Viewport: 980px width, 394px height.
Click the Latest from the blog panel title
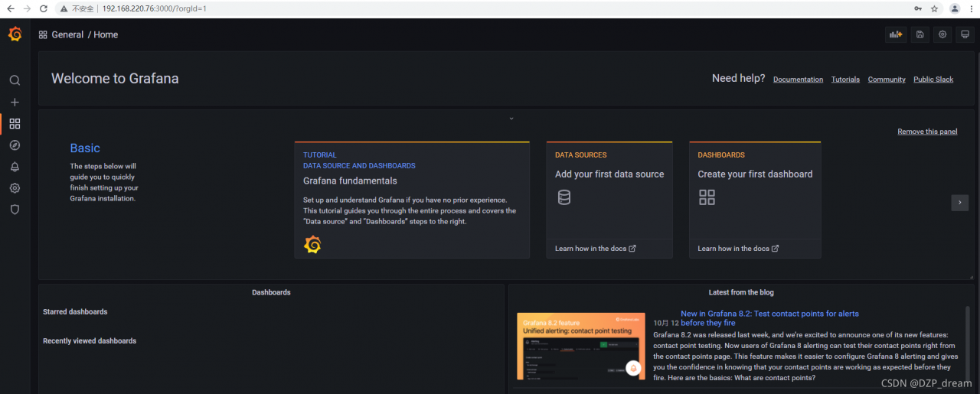(741, 292)
